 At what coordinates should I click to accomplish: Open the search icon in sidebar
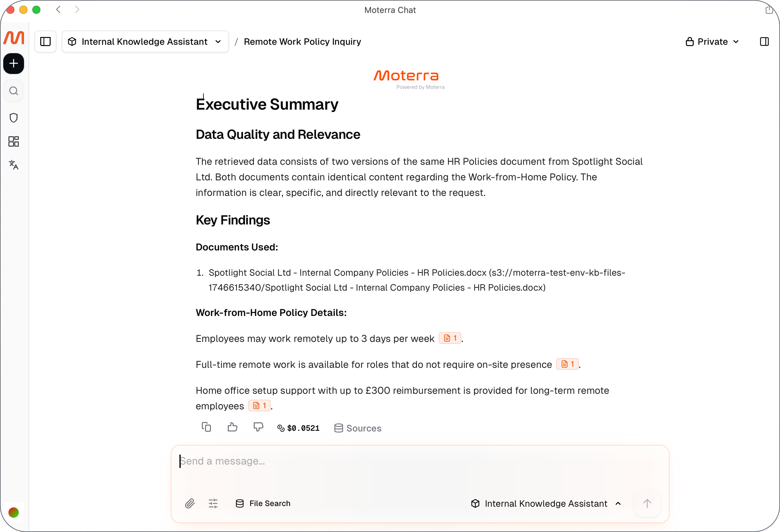click(x=14, y=91)
